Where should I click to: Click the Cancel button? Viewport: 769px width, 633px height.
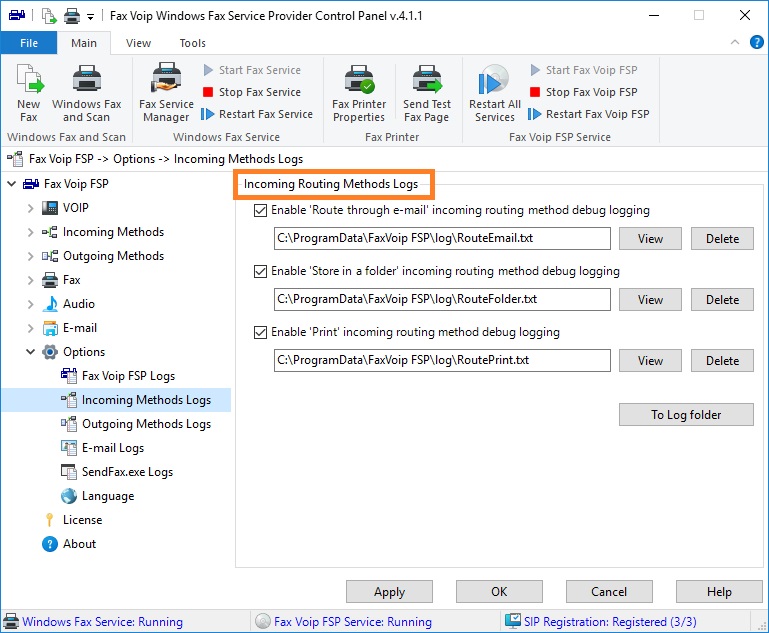pos(609,592)
